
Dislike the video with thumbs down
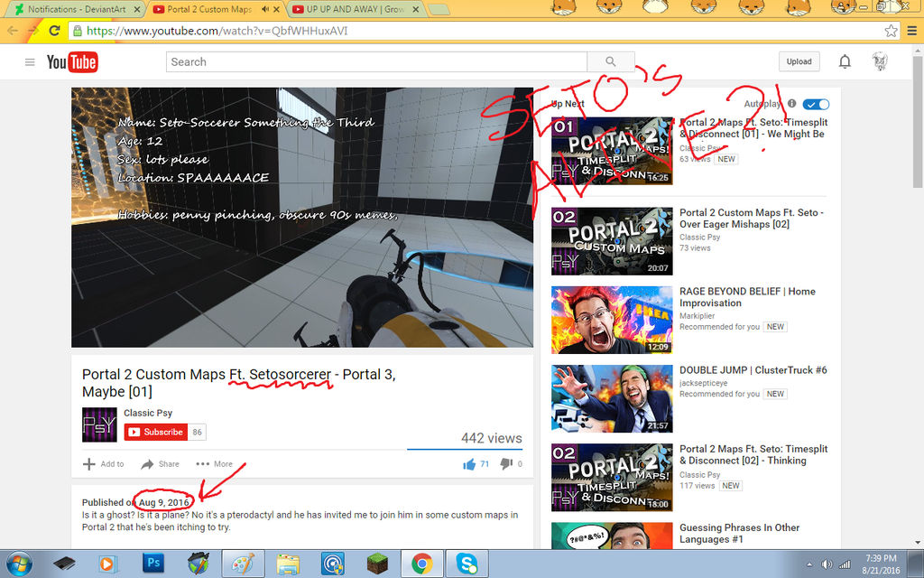coord(506,464)
